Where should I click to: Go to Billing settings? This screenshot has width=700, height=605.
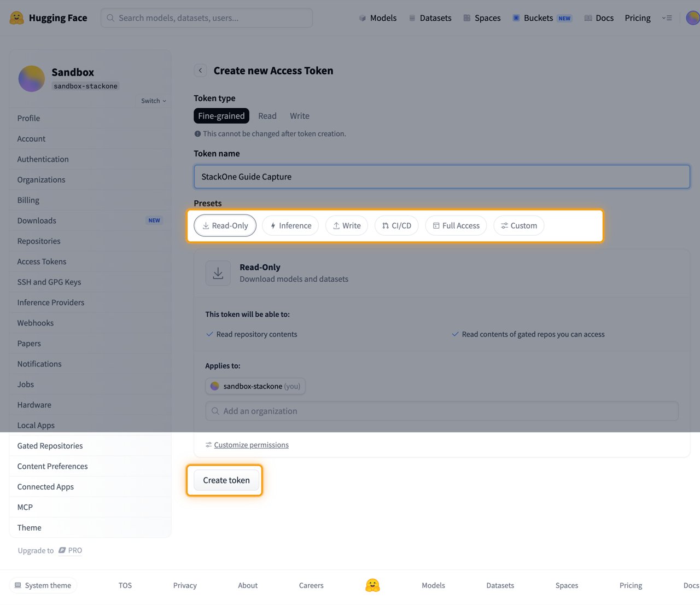point(90,200)
